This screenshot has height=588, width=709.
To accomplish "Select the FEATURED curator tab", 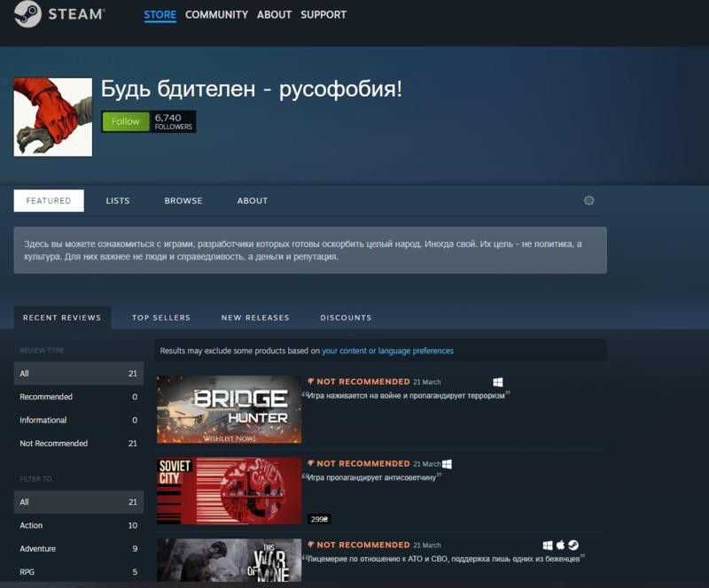I will tap(49, 201).
